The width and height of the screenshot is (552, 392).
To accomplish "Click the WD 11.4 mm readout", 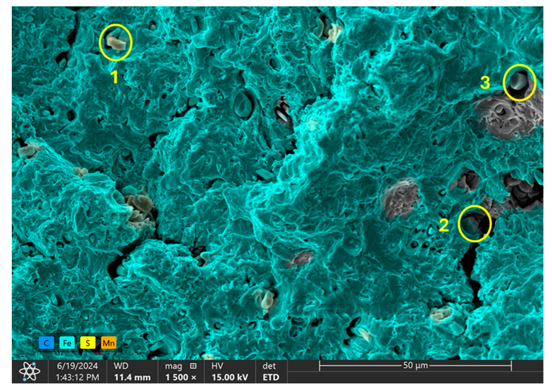I will [x=132, y=377].
